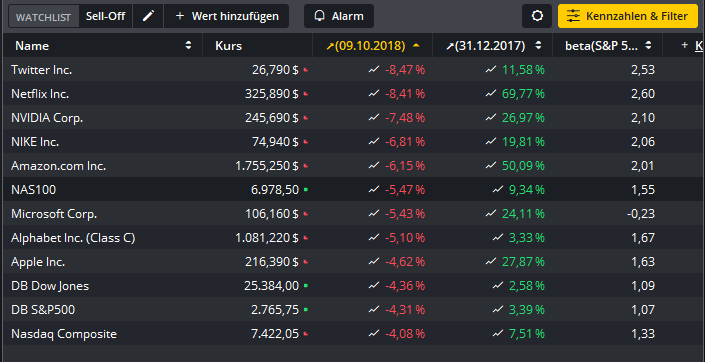This screenshot has height=362, width=705.
Task: Click Apple price 216,390 $
Action: [x=272, y=262]
